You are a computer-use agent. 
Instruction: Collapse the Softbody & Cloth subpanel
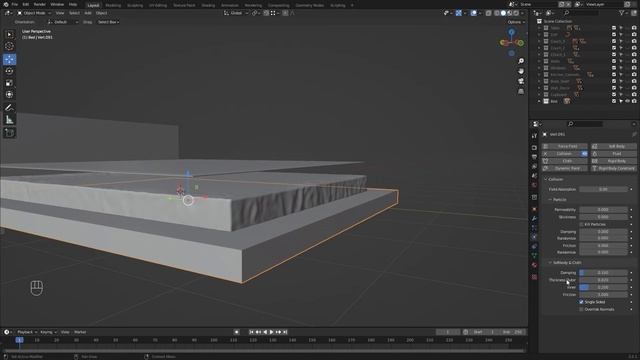(550, 263)
